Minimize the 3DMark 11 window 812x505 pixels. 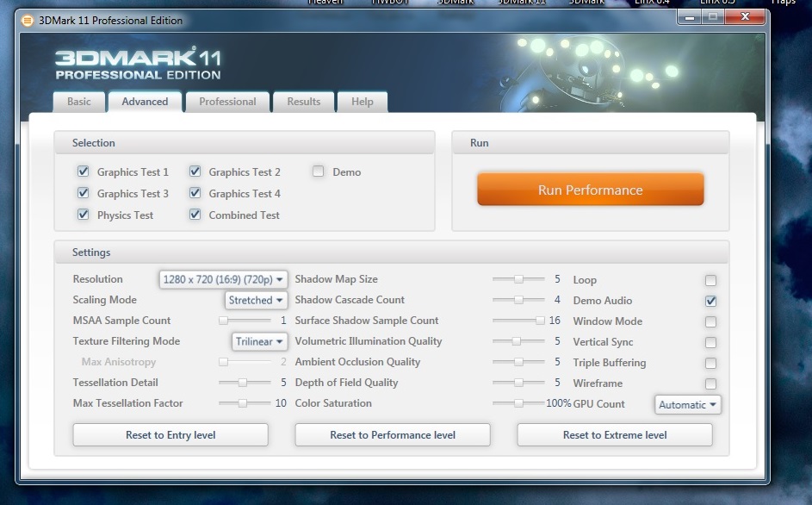(690, 17)
